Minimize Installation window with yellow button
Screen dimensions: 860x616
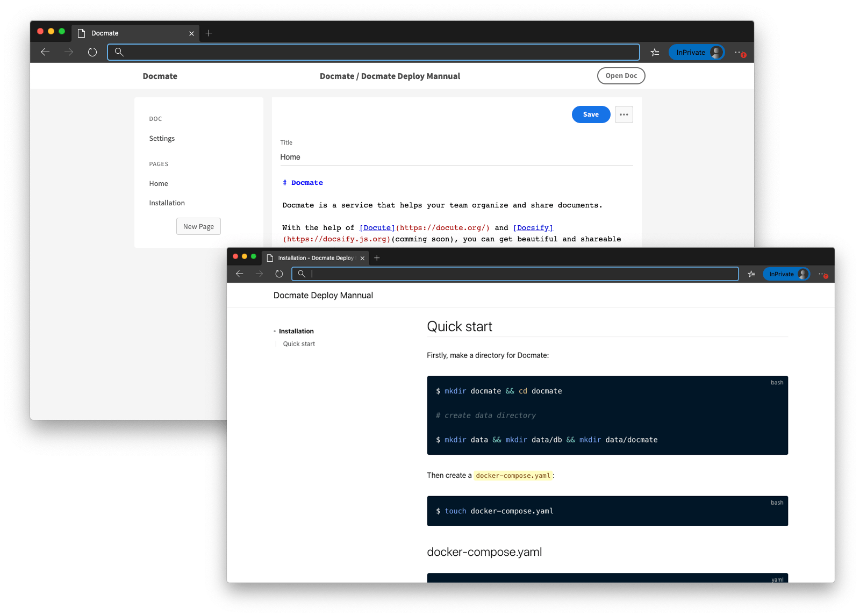245,256
